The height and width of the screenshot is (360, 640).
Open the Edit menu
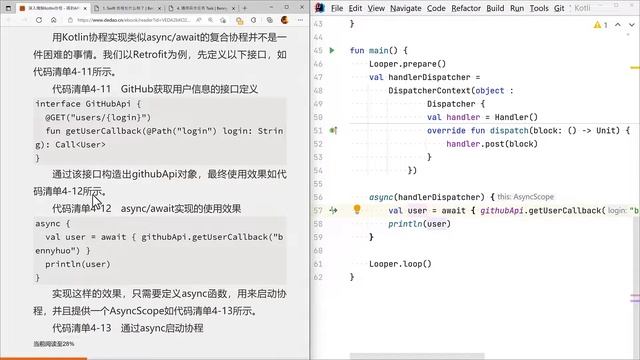point(355,8)
